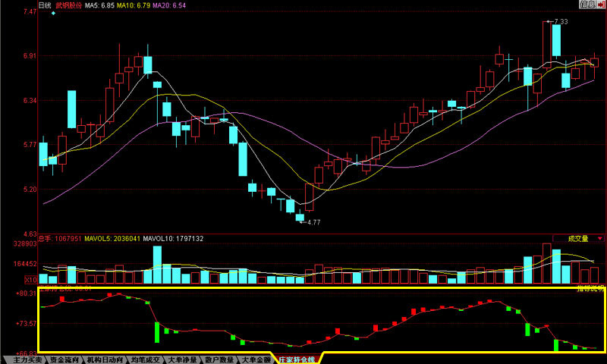Screen dimensions: 607x364
Task: Select the 机构日动向 tab
Action: [104, 359]
